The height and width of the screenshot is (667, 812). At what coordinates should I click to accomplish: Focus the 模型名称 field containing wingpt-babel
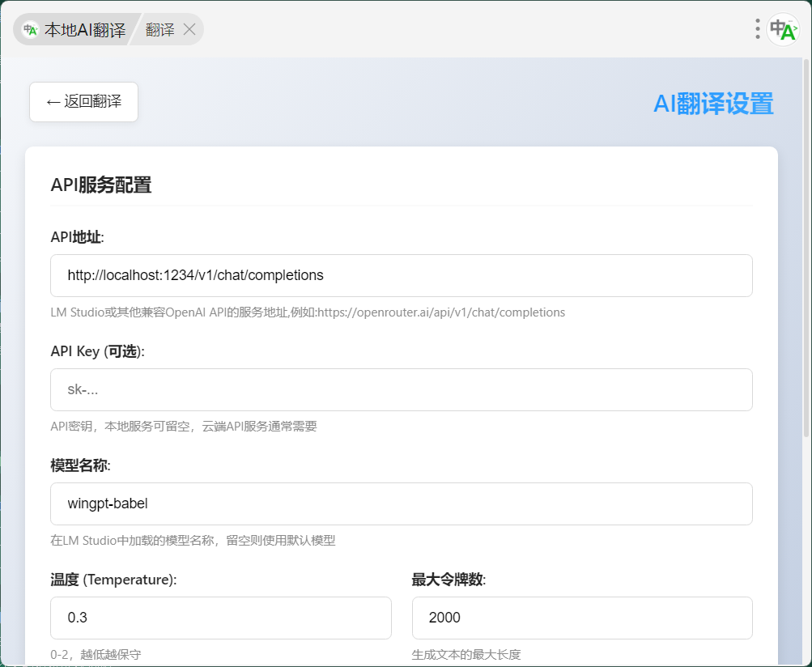point(401,504)
